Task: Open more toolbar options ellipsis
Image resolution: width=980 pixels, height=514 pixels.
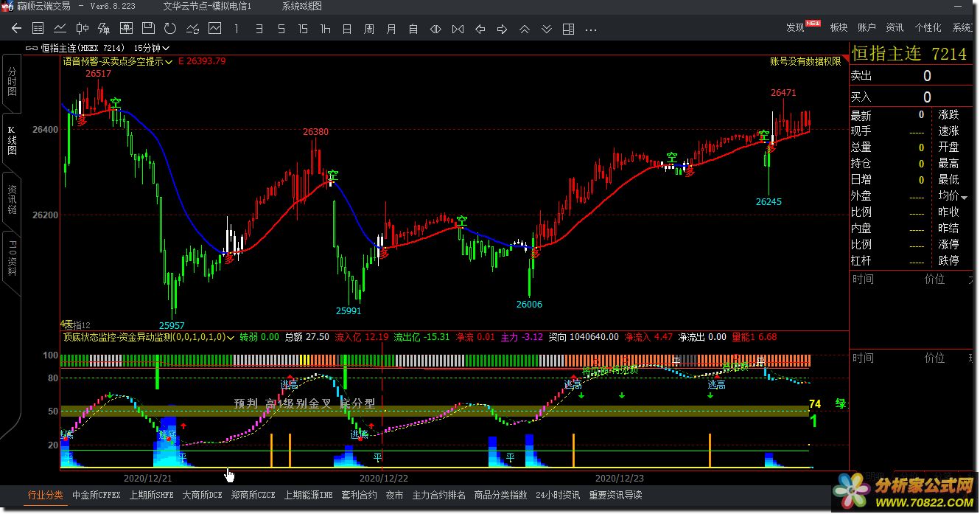Action: point(590,29)
